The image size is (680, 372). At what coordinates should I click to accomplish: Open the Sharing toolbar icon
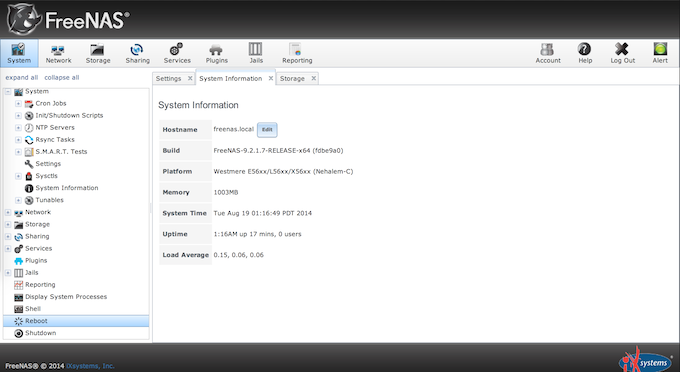point(137,53)
